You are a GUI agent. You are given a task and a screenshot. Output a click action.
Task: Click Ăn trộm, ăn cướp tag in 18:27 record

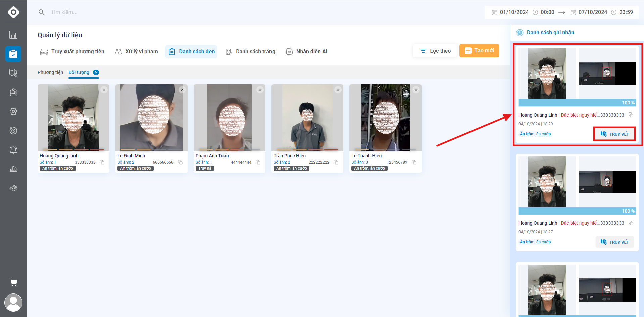(535, 242)
